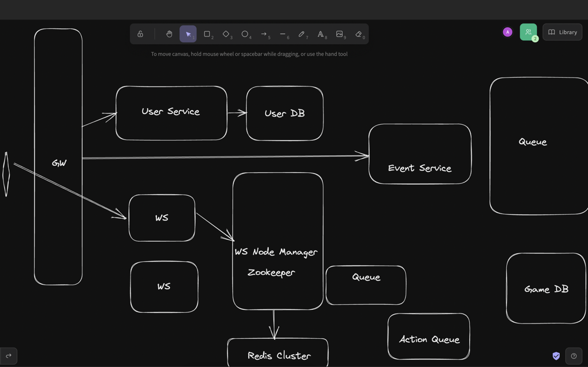Image resolution: width=588 pixels, height=367 pixels.
Task: Select the Ellipse shape tool
Action: pyautogui.click(x=245, y=34)
